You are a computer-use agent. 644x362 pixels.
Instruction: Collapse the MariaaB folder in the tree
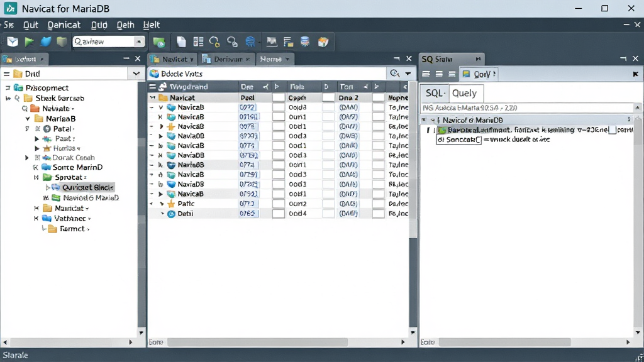(x=28, y=119)
